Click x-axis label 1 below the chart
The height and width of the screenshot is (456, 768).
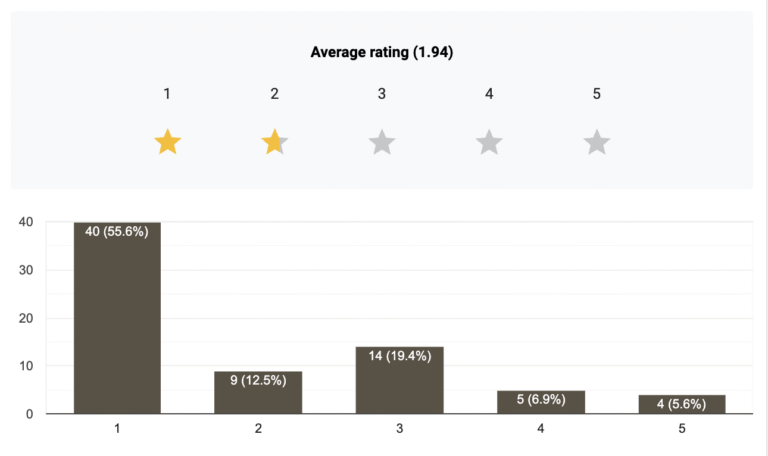pyautogui.click(x=117, y=429)
